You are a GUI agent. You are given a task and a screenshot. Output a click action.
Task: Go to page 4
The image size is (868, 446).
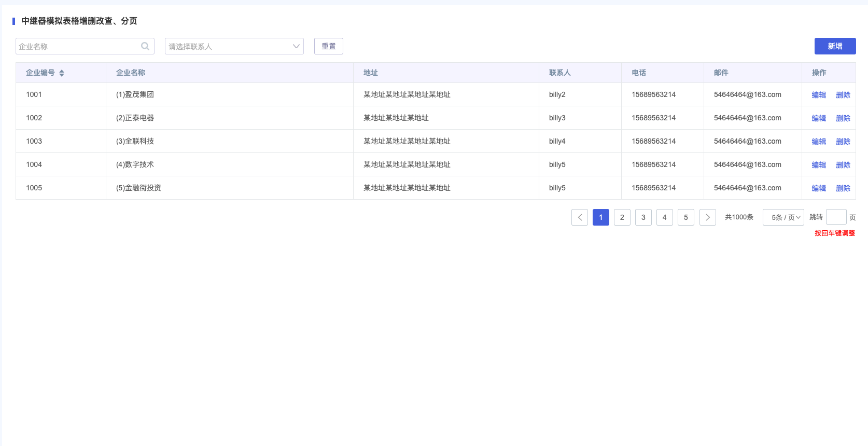tap(665, 217)
